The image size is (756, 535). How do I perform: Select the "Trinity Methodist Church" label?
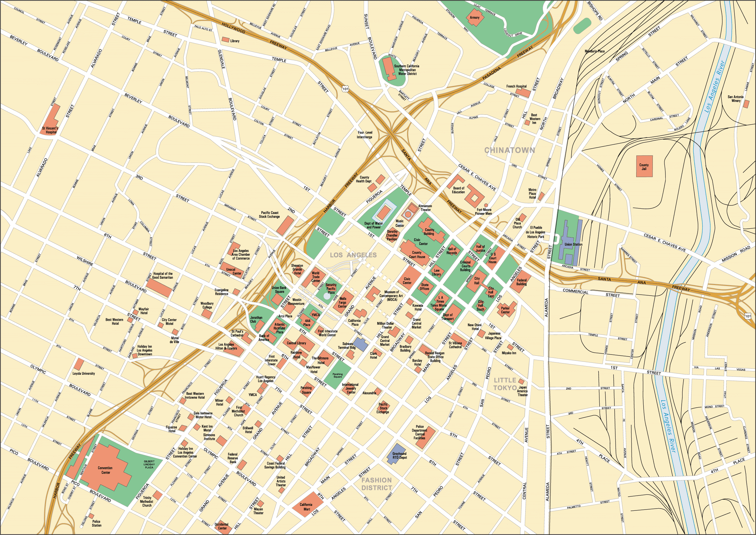click(x=147, y=502)
